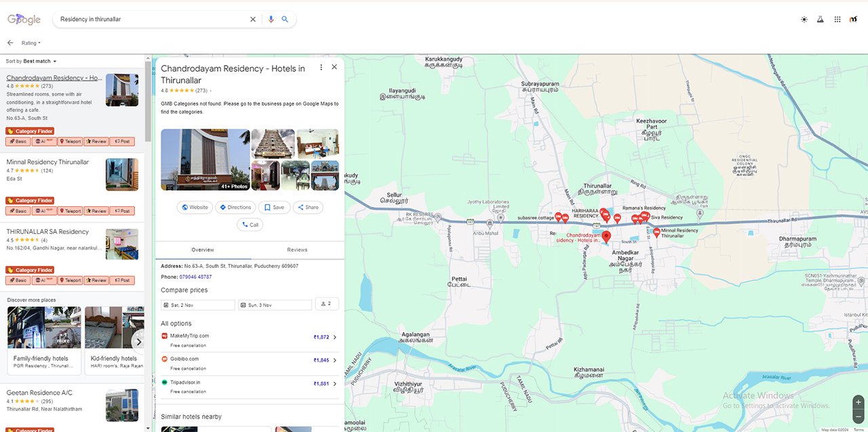This screenshot has width=868, height=432.
Task: Click chevron beside Goibibo ₹1,845 price
Action: pos(335,360)
